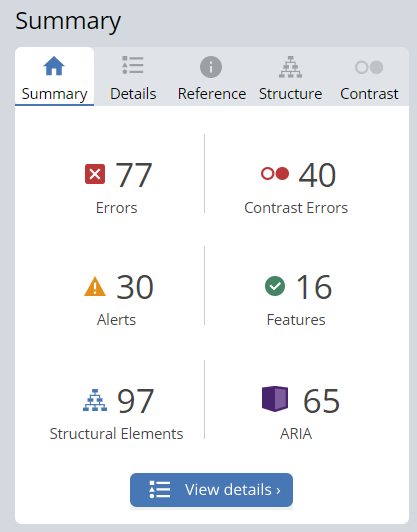The height and width of the screenshot is (532, 417).
Task: Select the Structure tab label
Action: pyautogui.click(x=290, y=94)
